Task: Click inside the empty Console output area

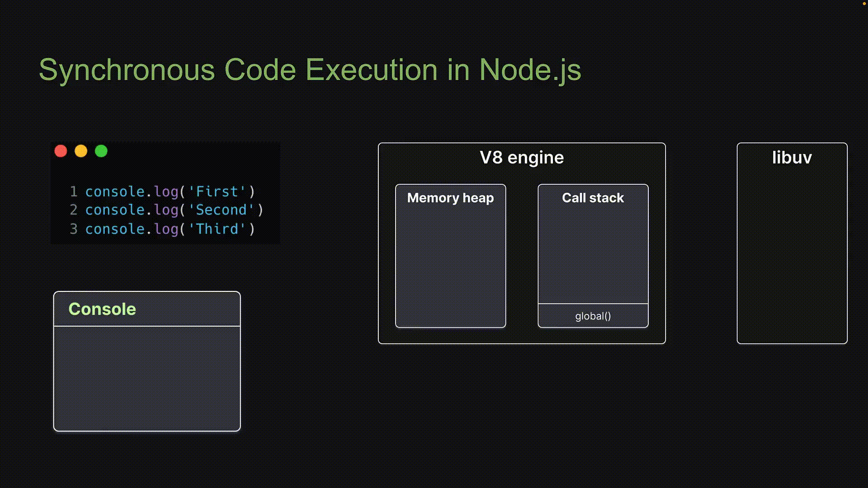Action: pyautogui.click(x=147, y=378)
